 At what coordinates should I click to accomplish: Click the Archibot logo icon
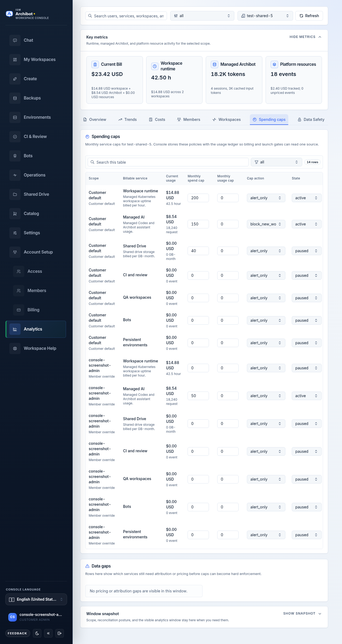(x=9, y=14)
